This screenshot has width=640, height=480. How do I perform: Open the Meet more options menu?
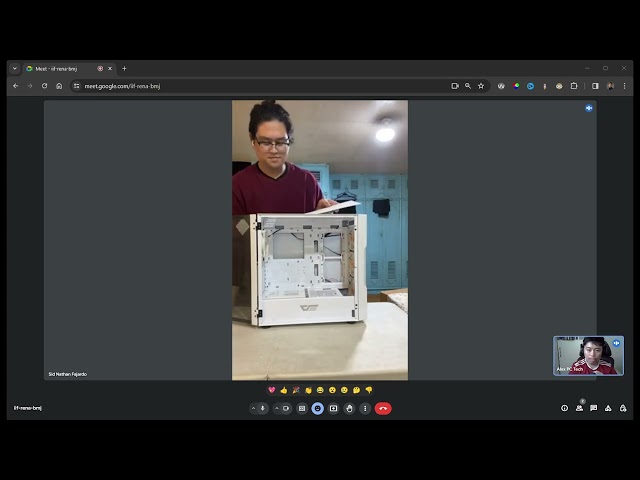click(x=365, y=408)
